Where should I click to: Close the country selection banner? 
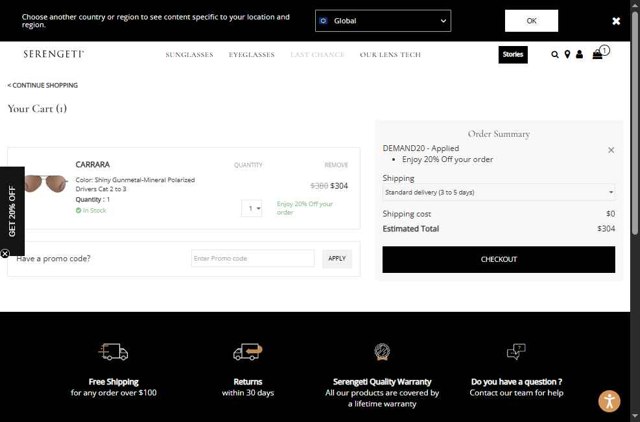616,21
